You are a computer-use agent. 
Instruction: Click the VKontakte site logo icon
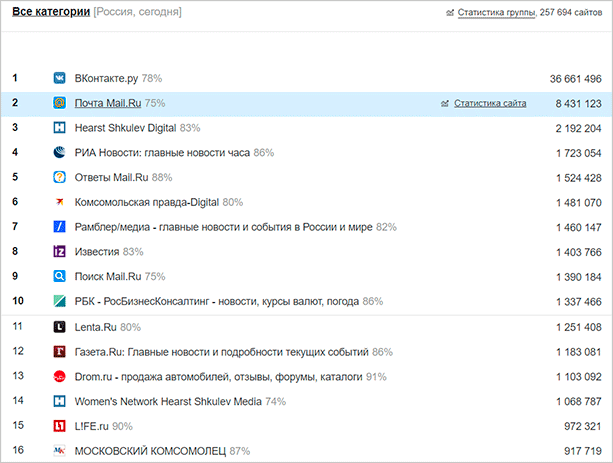point(60,78)
